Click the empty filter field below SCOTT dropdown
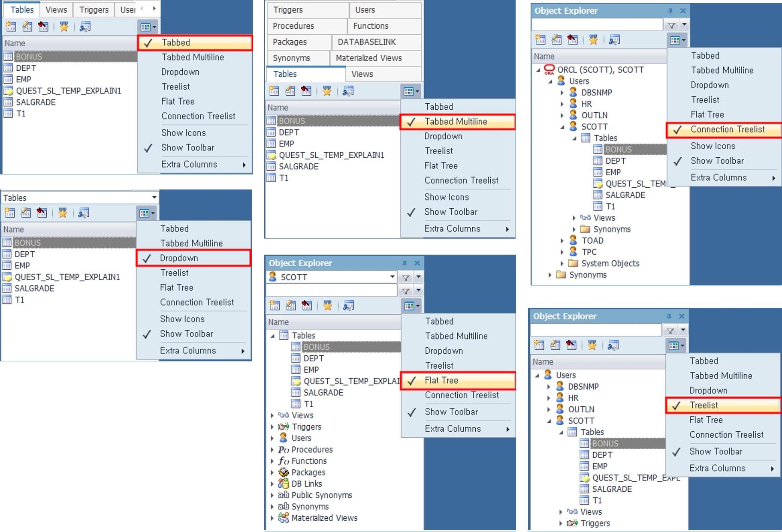This screenshot has width=782, height=532. [x=331, y=291]
